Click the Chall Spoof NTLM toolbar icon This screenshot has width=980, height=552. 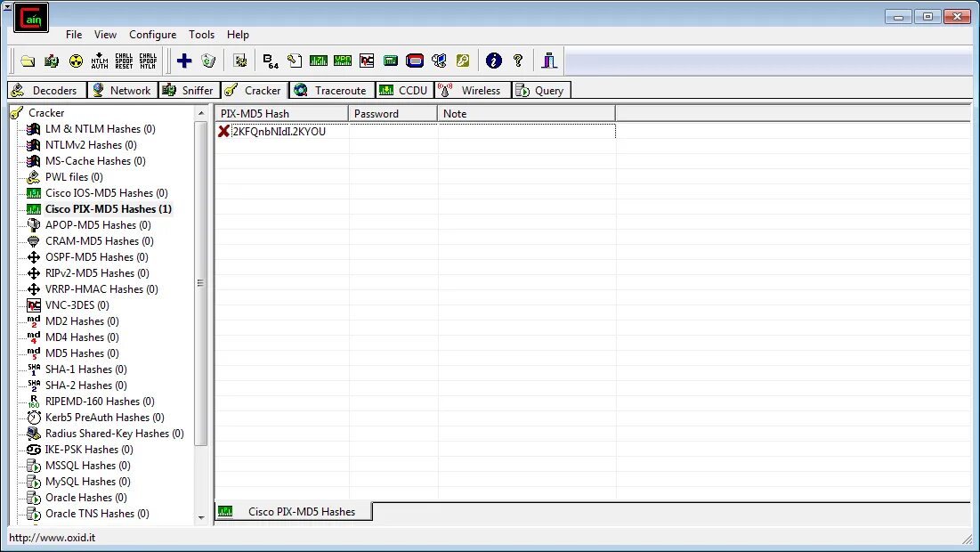pos(148,61)
